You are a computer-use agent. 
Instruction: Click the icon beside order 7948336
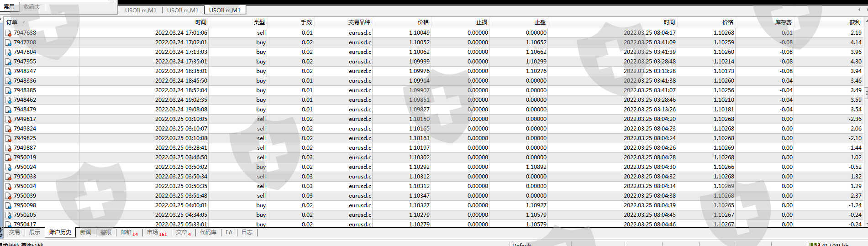point(8,81)
